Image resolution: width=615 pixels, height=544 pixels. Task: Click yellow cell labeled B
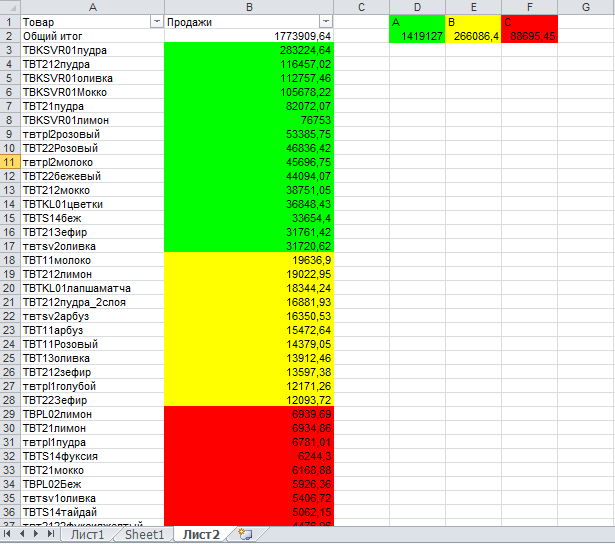coord(473,22)
